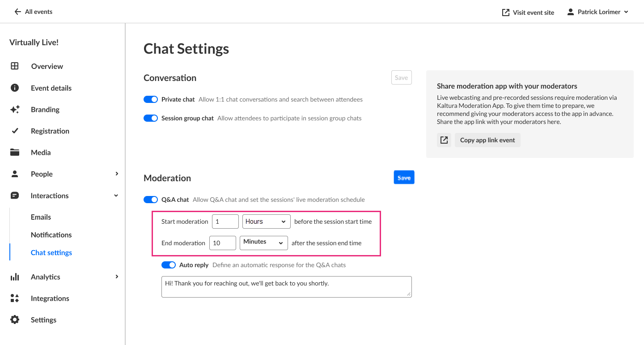The height and width of the screenshot is (345, 644).
Task: Click the Event details info icon
Action: (15, 88)
